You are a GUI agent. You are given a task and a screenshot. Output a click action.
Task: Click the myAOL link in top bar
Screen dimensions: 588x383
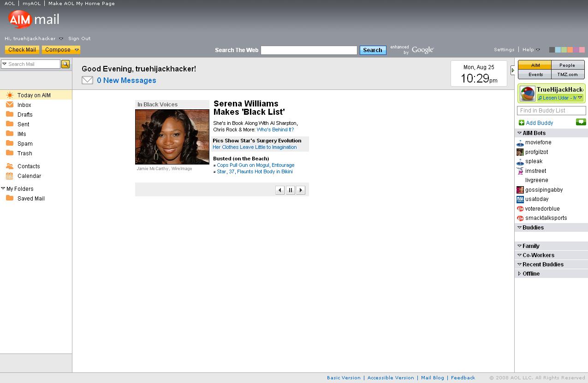coord(31,3)
